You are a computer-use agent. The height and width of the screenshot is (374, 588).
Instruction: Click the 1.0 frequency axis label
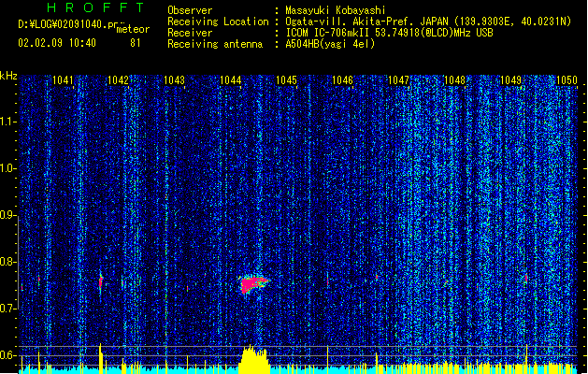click(x=8, y=168)
